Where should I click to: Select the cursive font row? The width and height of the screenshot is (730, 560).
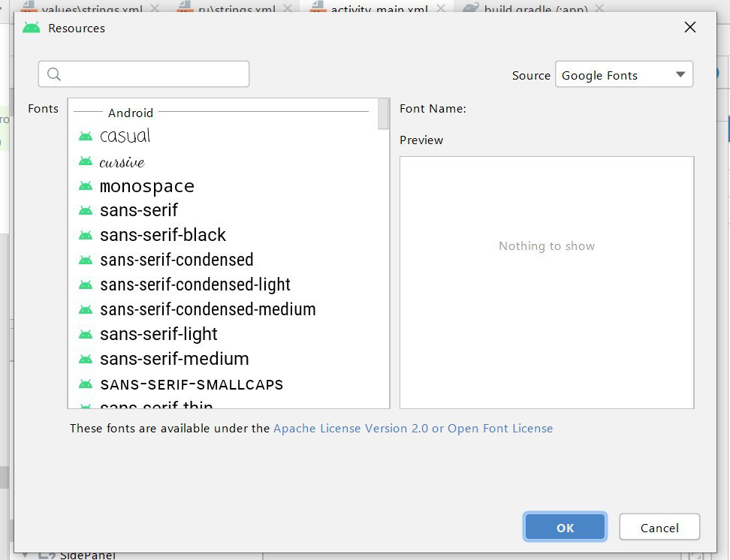click(223, 161)
